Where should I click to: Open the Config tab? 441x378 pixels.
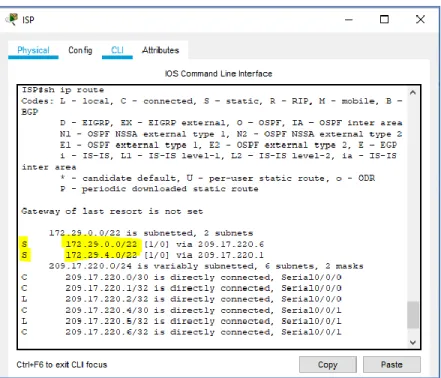pyautogui.click(x=80, y=50)
